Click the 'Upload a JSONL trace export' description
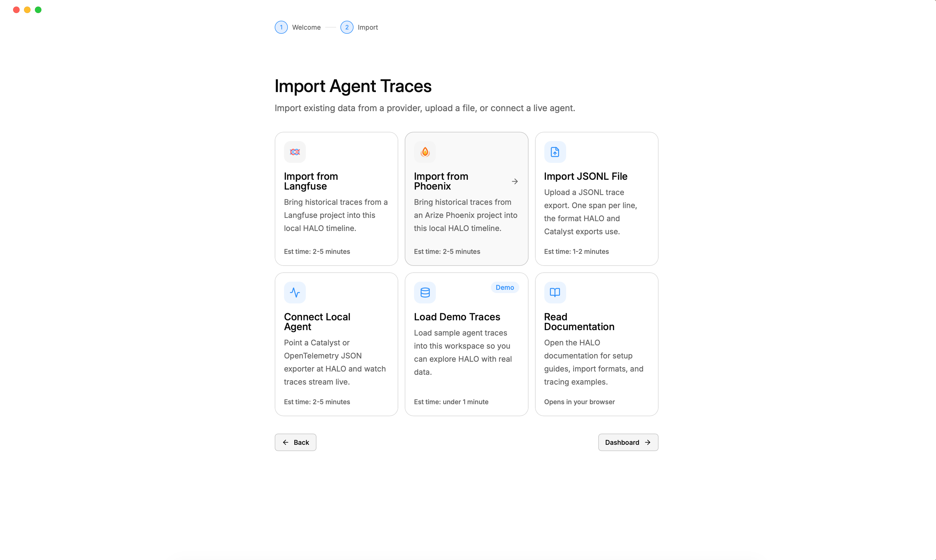Image resolution: width=936 pixels, height=560 pixels. [590, 212]
